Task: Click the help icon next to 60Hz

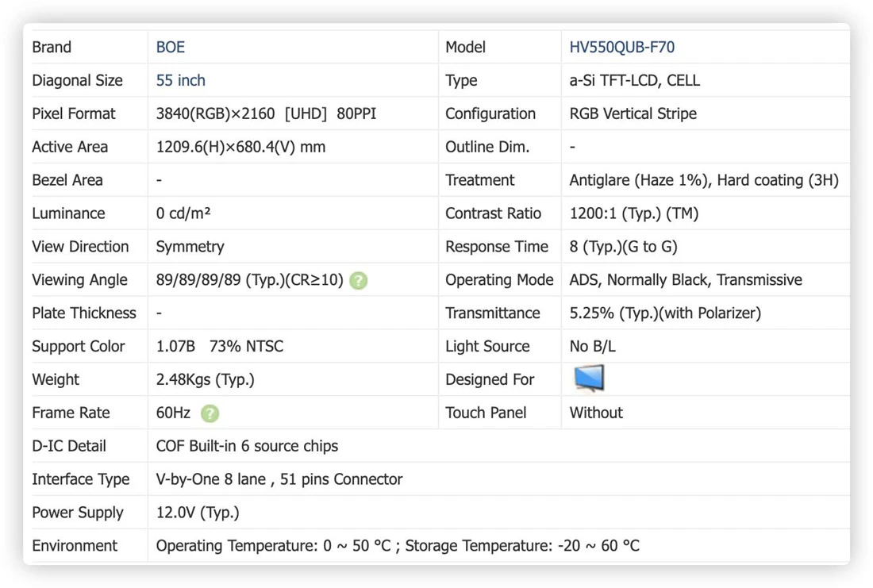Action: (210, 413)
